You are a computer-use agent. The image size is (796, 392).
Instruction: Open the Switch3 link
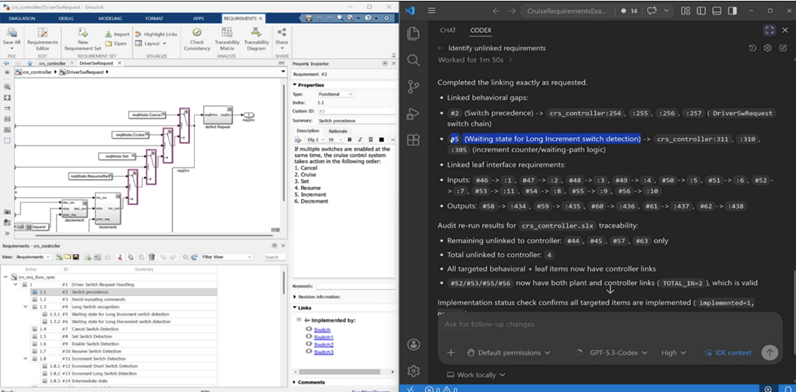[324, 352]
